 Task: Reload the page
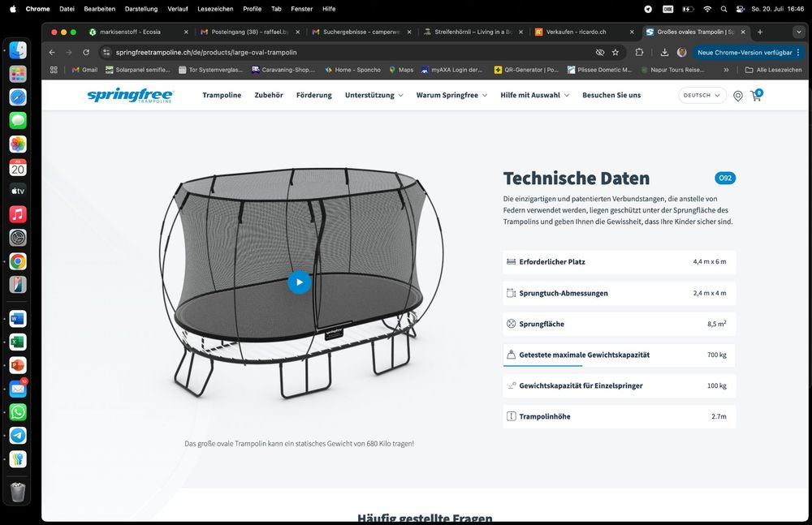click(86, 52)
